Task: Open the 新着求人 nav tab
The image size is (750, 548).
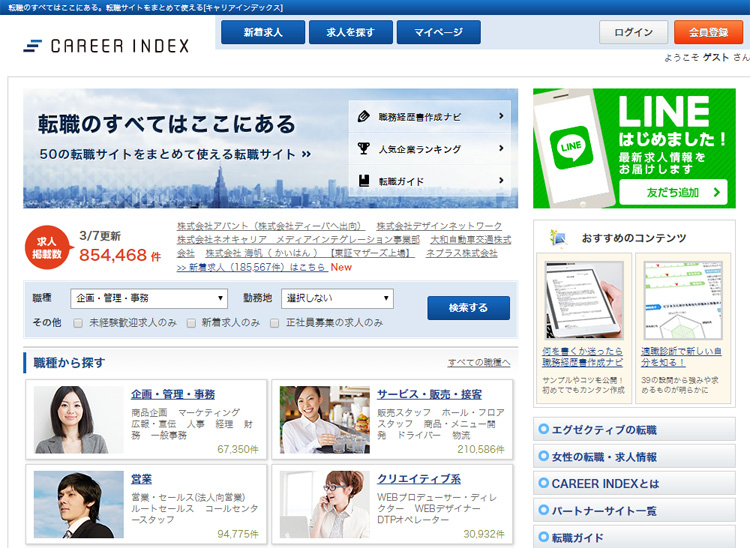Action: pos(263,32)
